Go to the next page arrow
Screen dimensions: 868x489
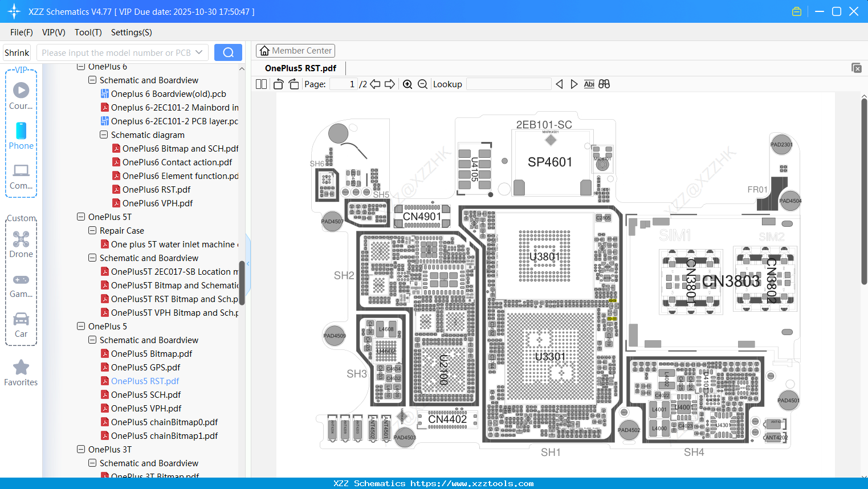tap(390, 84)
